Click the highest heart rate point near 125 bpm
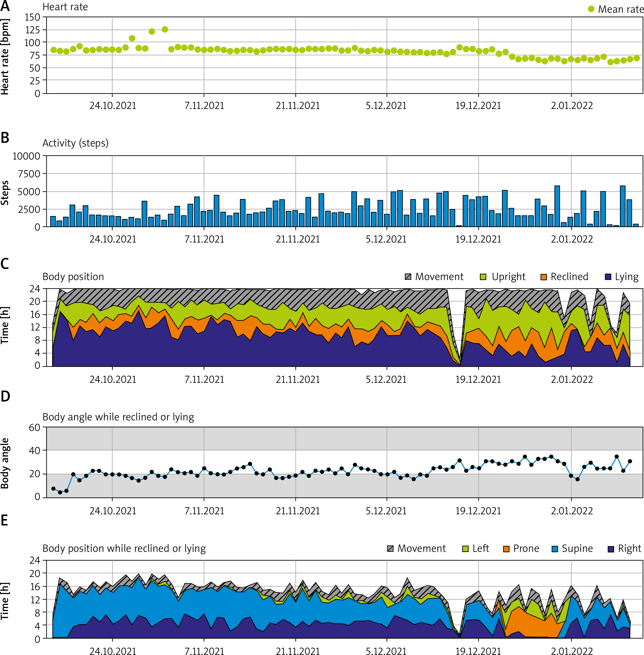 click(165, 29)
